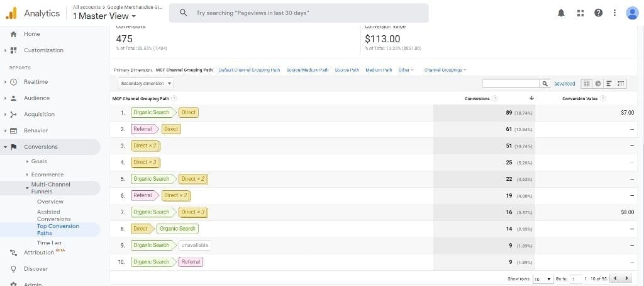The image size is (644, 286).
Task: Click the Organic Search chip in row 8
Action: (x=177, y=229)
